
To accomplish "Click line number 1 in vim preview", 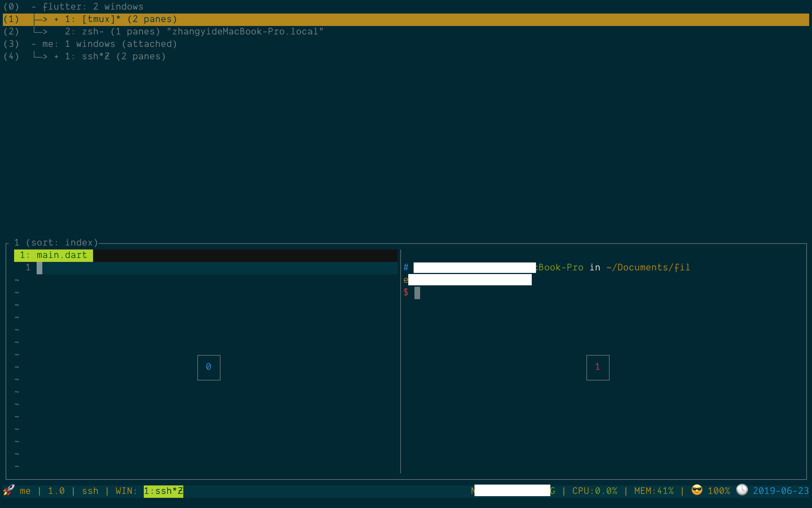I will (28, 268).
